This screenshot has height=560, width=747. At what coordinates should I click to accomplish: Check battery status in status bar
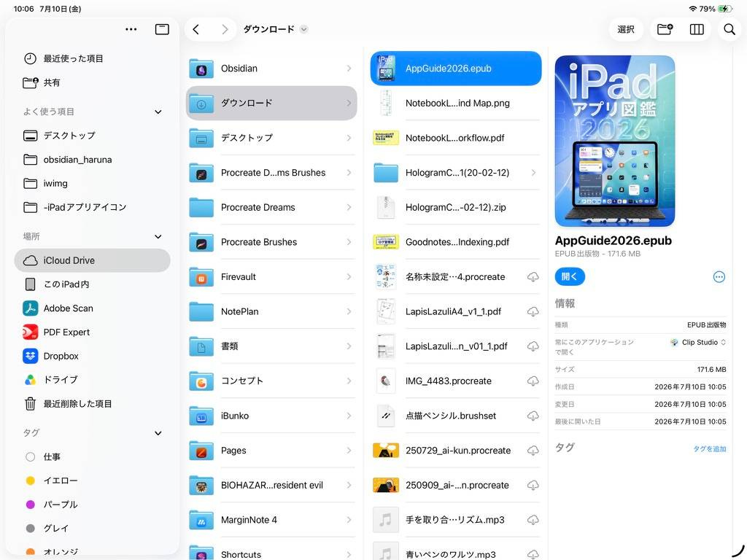click(725, 9)
